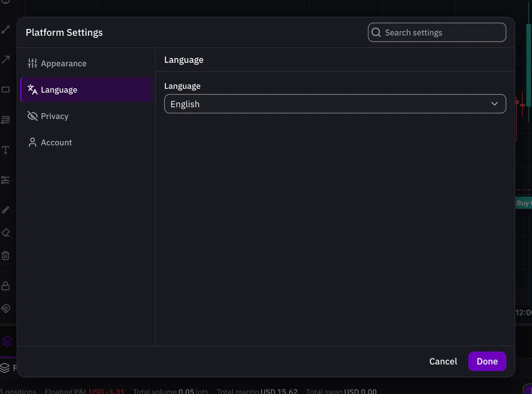532x394 pixels.
Task: Click the Appearance sliders icon
Action: point(32,63)
